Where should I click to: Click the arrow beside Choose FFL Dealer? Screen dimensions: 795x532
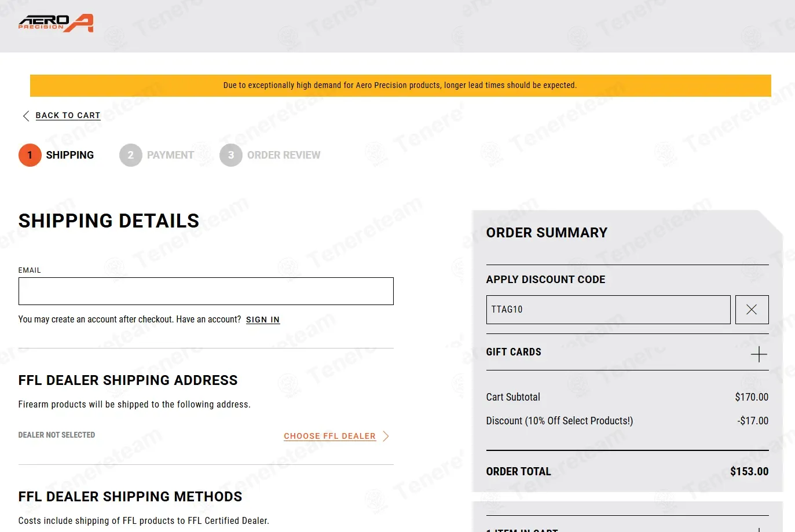386,436
